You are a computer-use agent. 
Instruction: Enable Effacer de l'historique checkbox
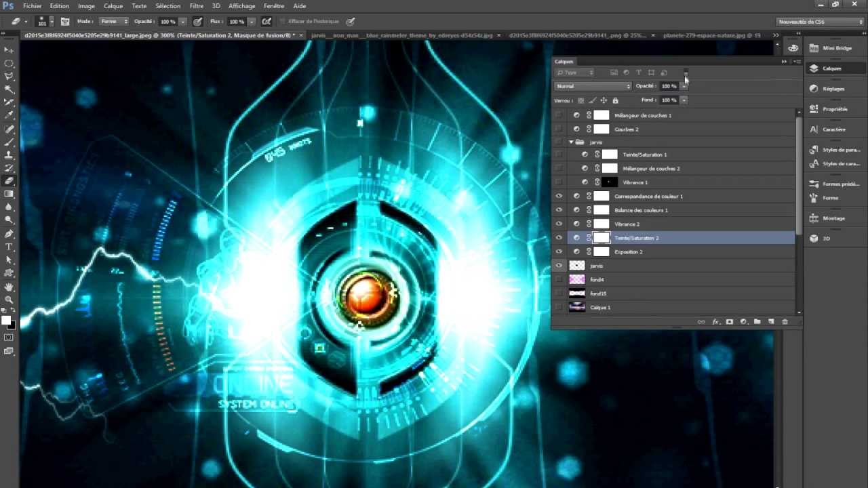click(x=283, y=22)
